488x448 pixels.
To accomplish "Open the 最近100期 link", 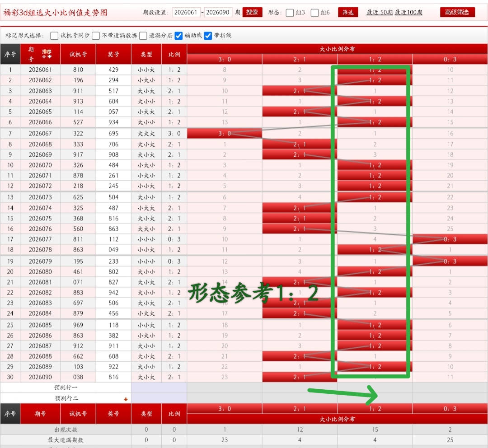I will click(408, 13).
